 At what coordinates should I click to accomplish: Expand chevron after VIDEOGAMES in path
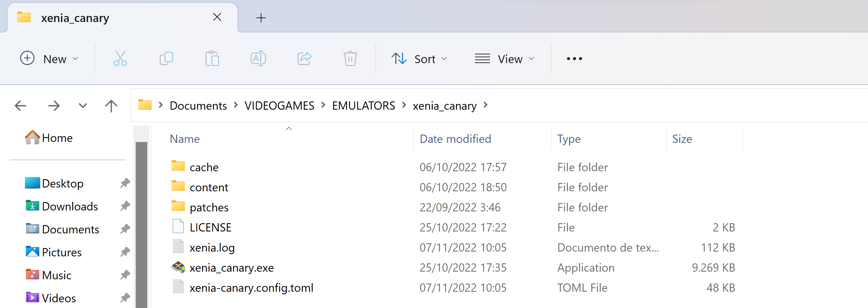(324, 105)
